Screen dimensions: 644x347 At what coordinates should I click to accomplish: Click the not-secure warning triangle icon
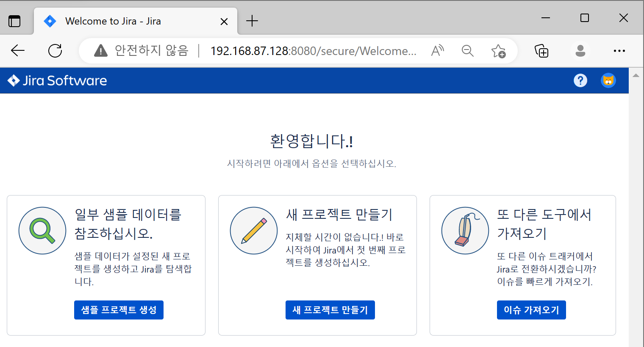[x=100, y=51]
